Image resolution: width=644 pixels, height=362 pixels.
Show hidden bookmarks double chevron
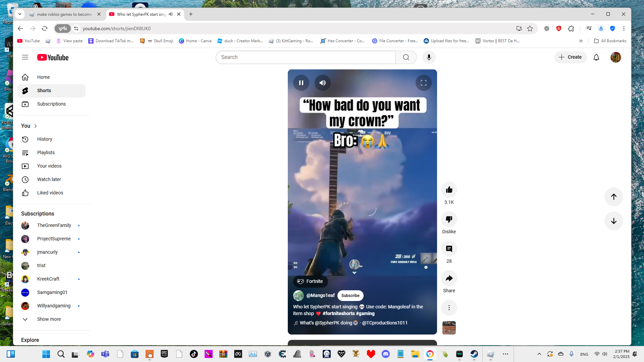(x=581, y=41)
